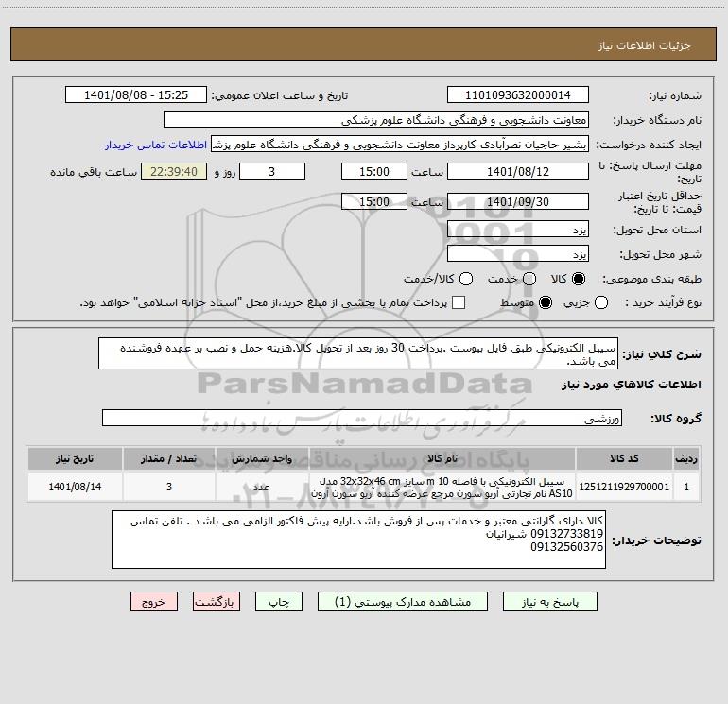Viewport: 728px width, 704px height.
Task: Click the بازگشت back button
Action: 217,602
